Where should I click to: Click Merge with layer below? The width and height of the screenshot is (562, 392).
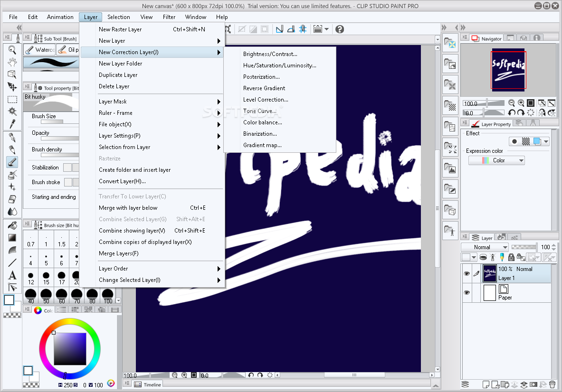152,208
